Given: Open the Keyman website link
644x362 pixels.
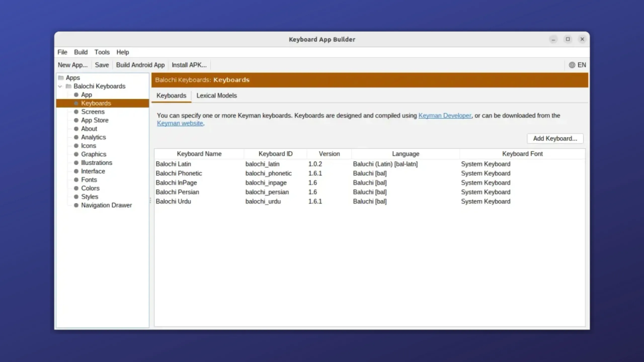Looking at the screenshot, I should click(x=180, y=123).
